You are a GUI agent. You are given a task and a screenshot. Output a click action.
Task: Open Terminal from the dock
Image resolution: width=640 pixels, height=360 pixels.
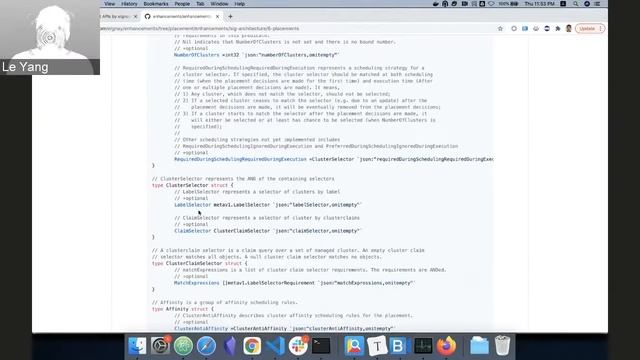click(x=321, y=346)
